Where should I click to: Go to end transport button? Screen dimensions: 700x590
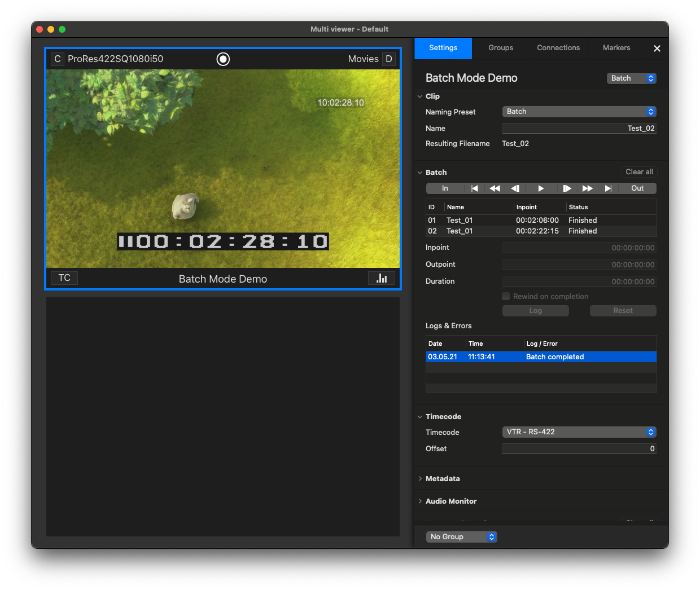[608, 188]
